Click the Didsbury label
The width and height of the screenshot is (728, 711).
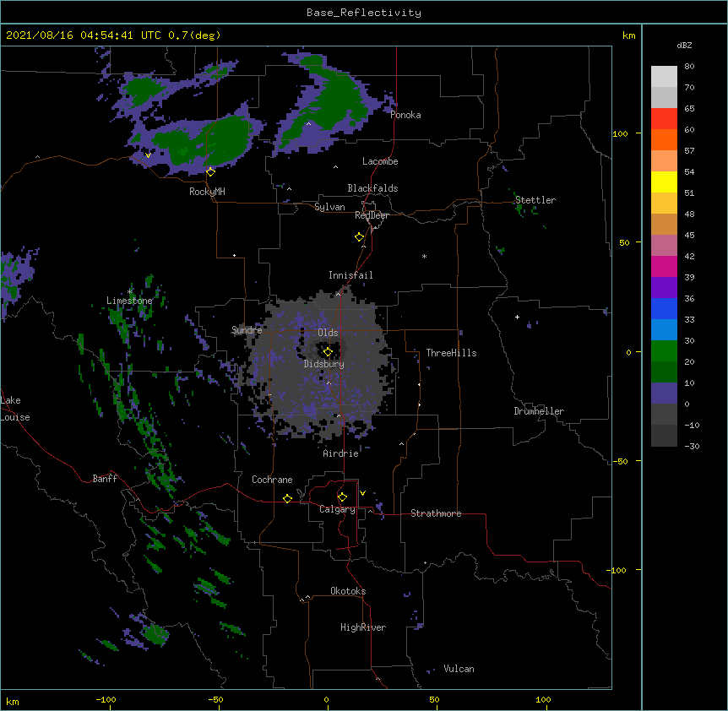(324, 364)
